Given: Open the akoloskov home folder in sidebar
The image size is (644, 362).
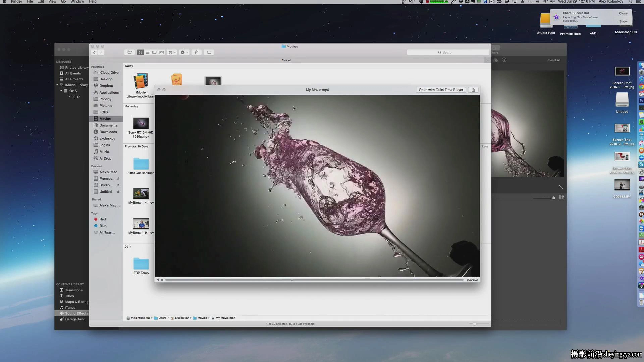Looking at the screenshot, I should pyautogui.click(x=106, y=138).
